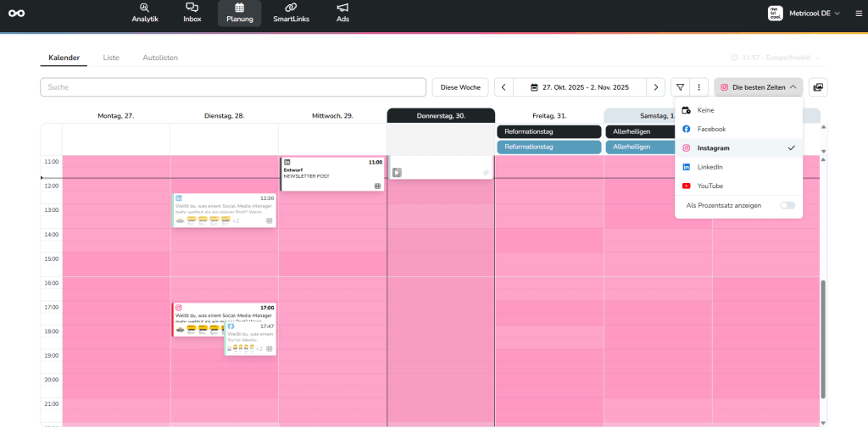Screen dimensions: 868x439
Task: Open the Analytik section
Action: coord(145,14)
